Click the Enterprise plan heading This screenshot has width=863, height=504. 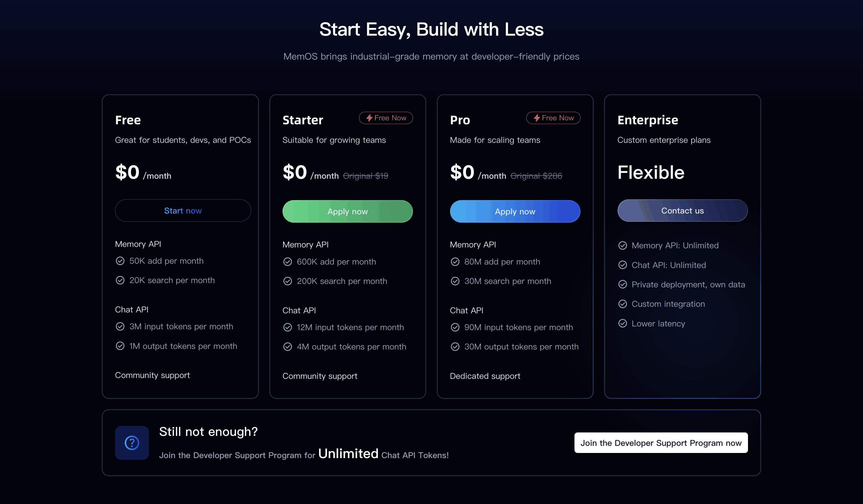click(x=648, y=120)
